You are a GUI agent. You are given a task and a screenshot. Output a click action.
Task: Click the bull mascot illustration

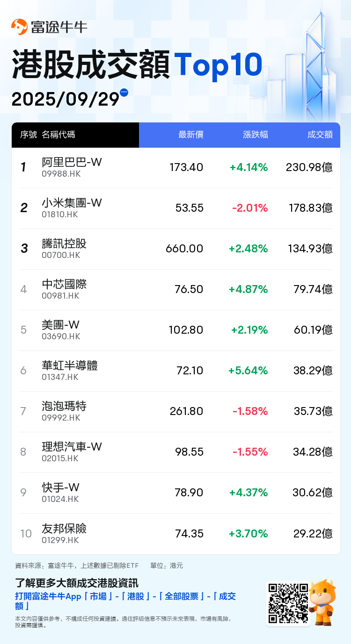(x=322, y=602)
